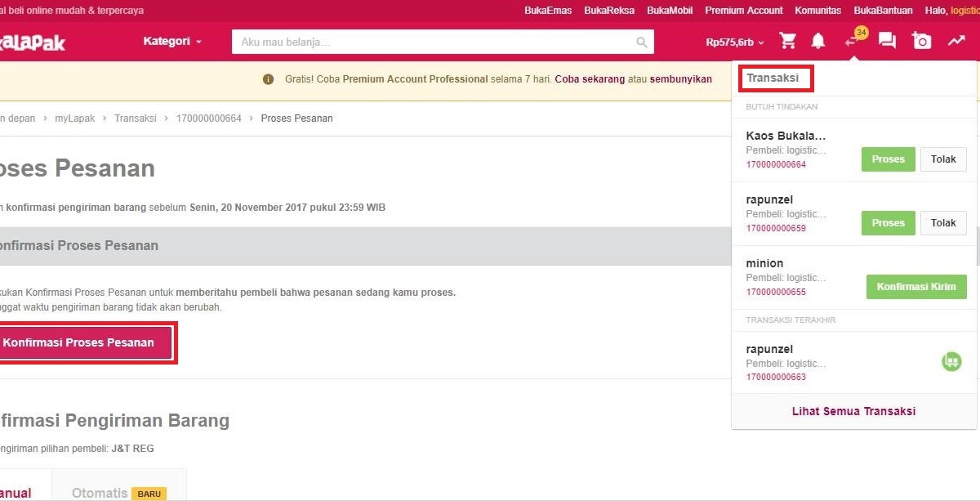Click Tolak for Kaos Bukala order
This screenshot has height=501, width=980.
[943, 159]
